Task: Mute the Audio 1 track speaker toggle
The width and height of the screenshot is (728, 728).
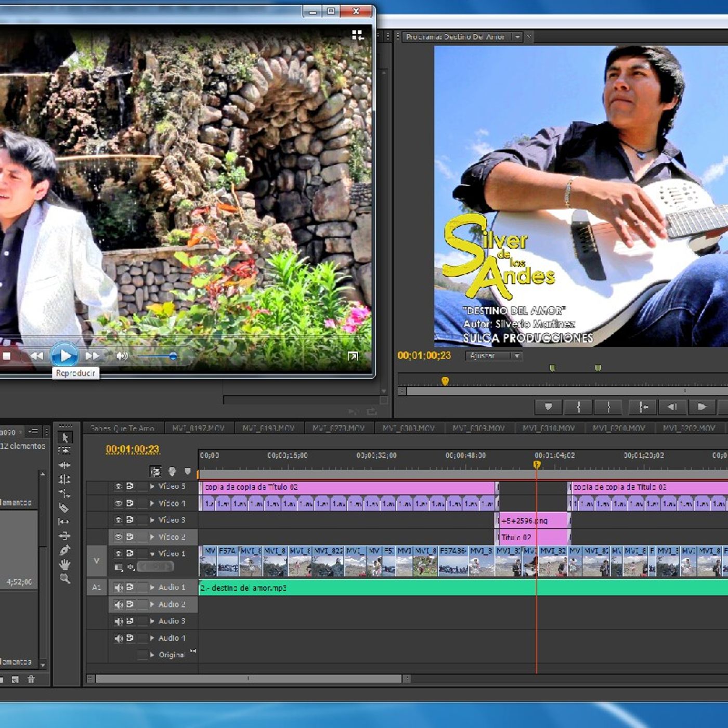Action: [119, 587]
